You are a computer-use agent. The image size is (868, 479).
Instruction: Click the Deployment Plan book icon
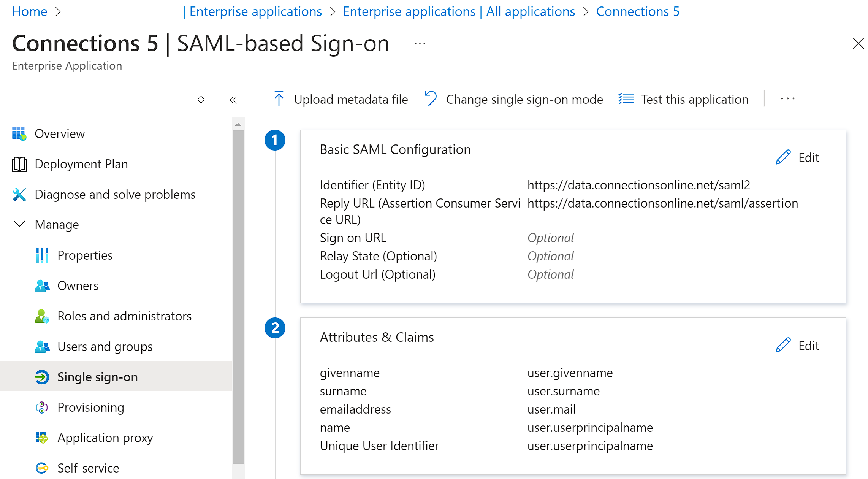pos(19,164)
